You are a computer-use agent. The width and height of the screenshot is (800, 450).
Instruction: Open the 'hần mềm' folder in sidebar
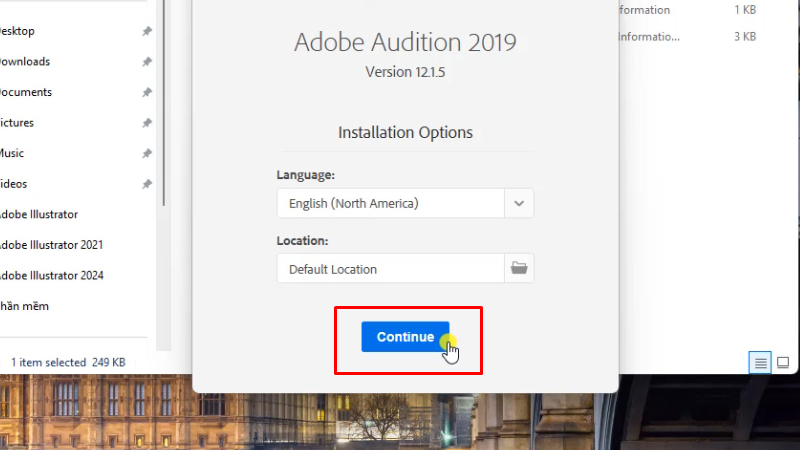point(24,306)
